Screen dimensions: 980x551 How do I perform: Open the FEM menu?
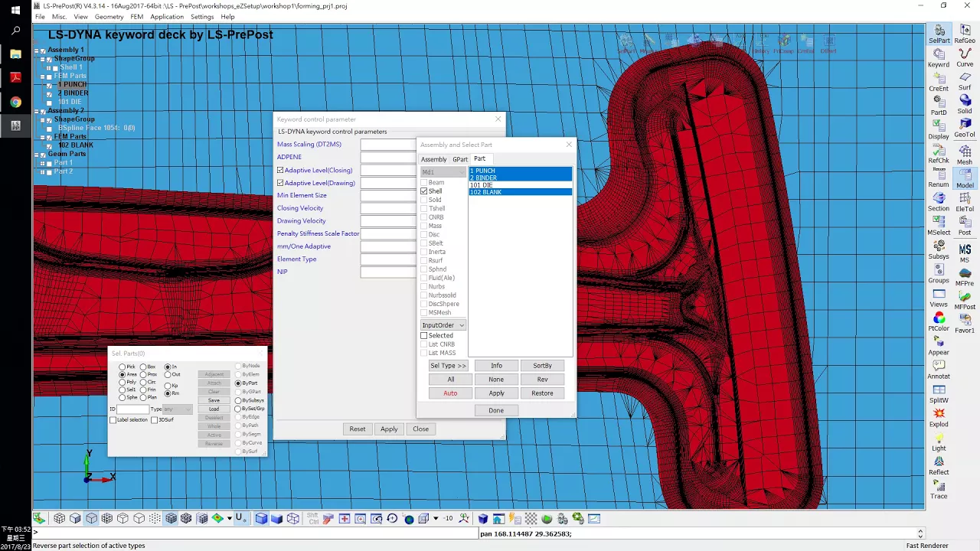tap(136, 16)
